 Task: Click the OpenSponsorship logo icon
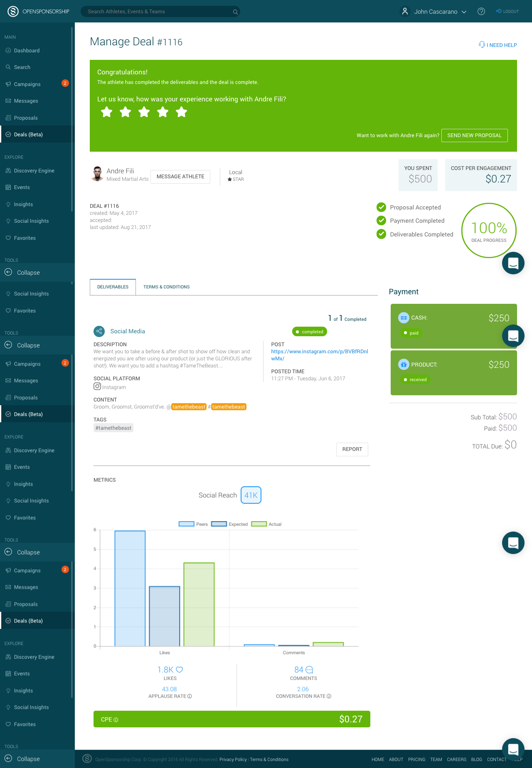(x=13, y=11)
